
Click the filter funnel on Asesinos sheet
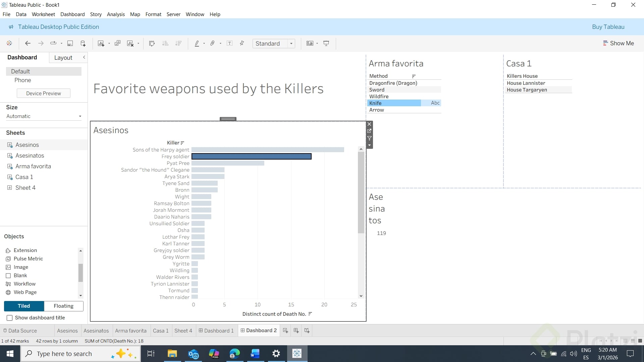[x=369, y=138]
